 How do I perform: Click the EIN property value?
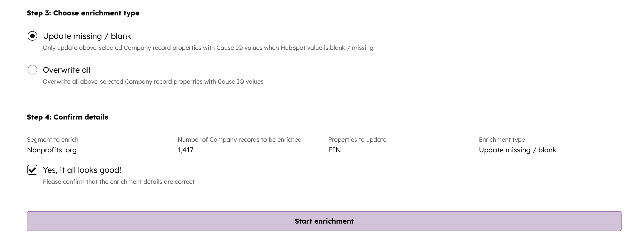point(334,150)
